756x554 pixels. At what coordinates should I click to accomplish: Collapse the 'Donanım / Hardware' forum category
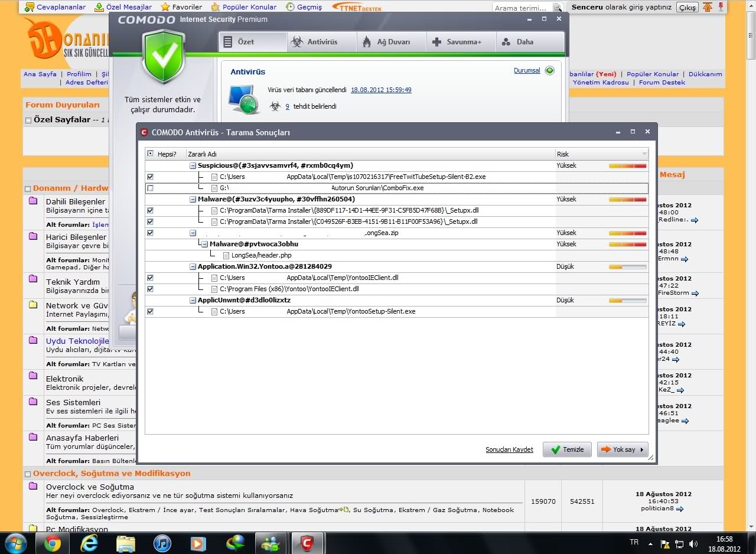pyautogui.click(x=28, y=188)
